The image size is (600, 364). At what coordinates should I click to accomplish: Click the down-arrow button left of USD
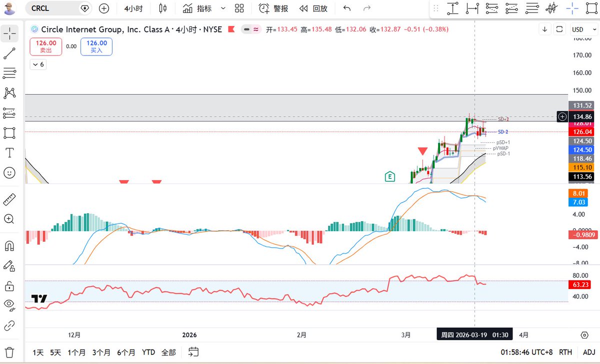click(544, 29)
